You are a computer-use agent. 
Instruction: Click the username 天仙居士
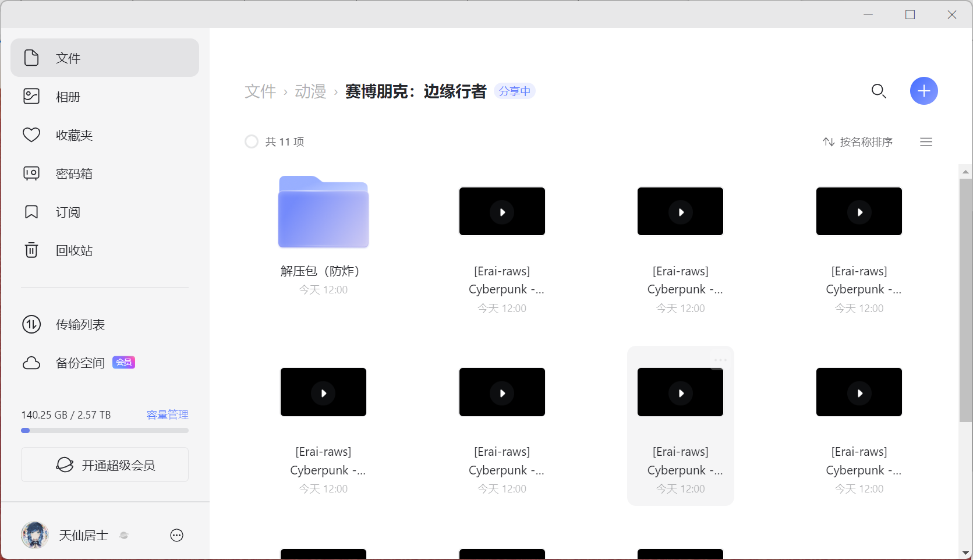(x=83, y=536)
